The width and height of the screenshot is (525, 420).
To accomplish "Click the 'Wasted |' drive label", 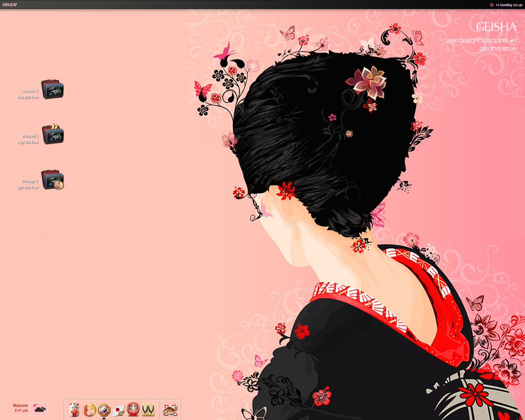I will click(x=30, y=136).
